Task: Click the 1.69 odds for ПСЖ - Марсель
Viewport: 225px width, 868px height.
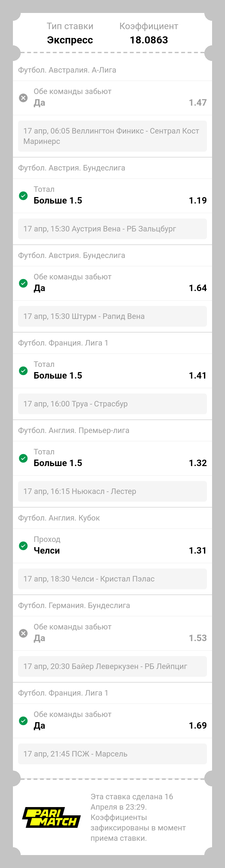Action: tap(198, 725)
